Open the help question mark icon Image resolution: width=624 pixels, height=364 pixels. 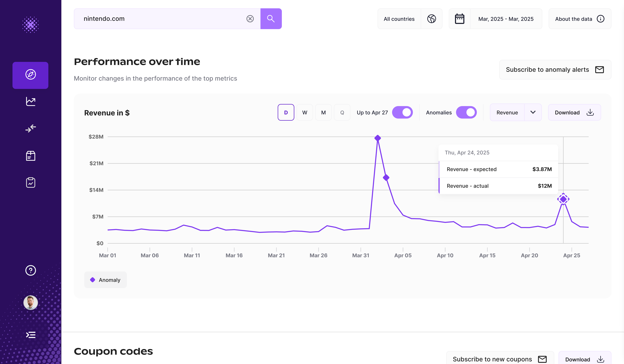30,270
